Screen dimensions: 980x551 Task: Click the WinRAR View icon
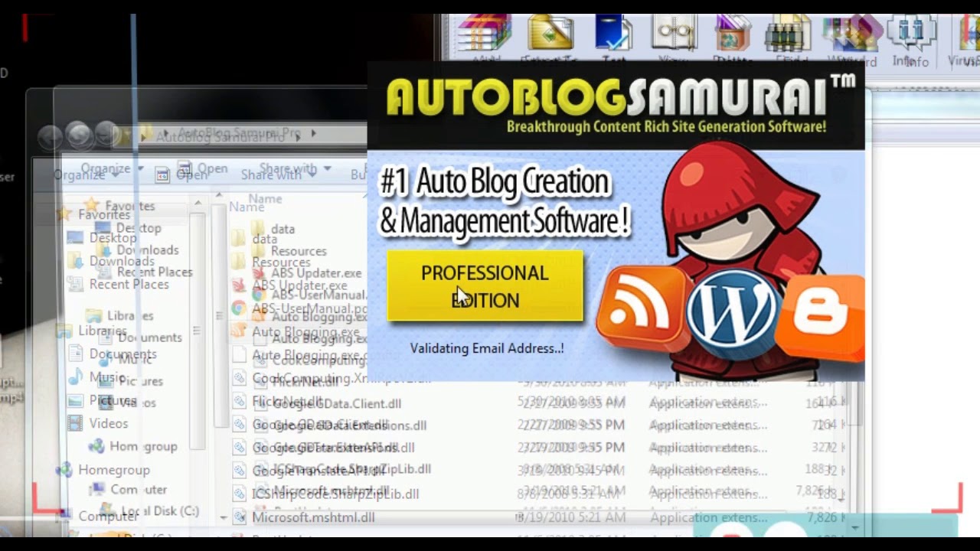(x=674, y=32)
